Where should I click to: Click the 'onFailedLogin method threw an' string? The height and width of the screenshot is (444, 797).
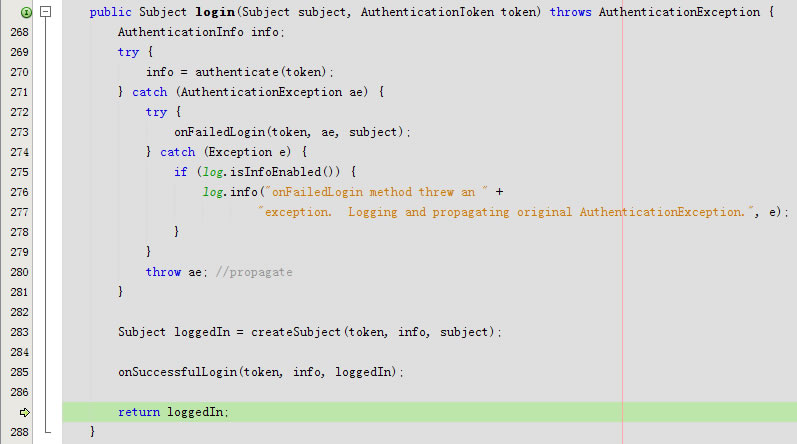[x=376, y=192]
